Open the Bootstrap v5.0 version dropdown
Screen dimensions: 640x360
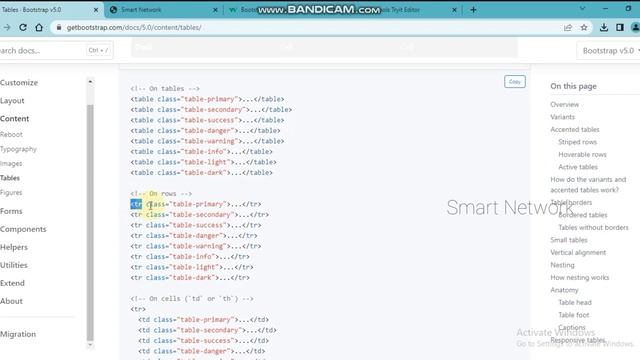610,51
